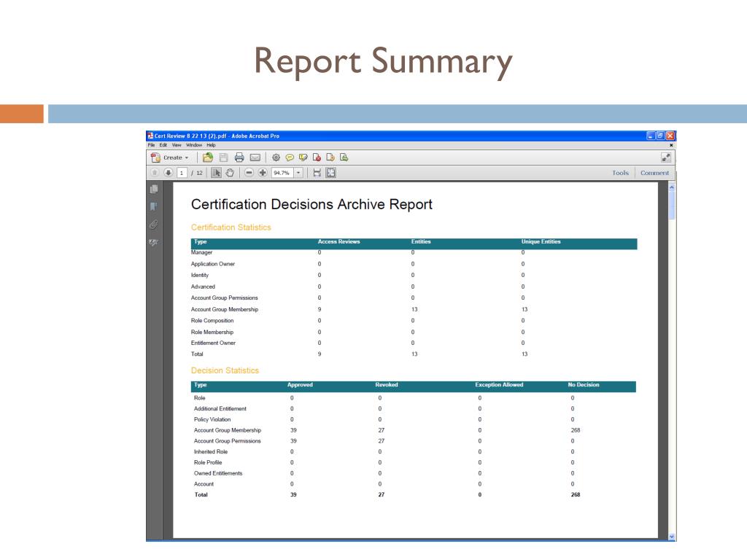The width and height of the screenshot is (747, 560).
Task: Click the page icon with the green arrow
Action: (344, 157)
